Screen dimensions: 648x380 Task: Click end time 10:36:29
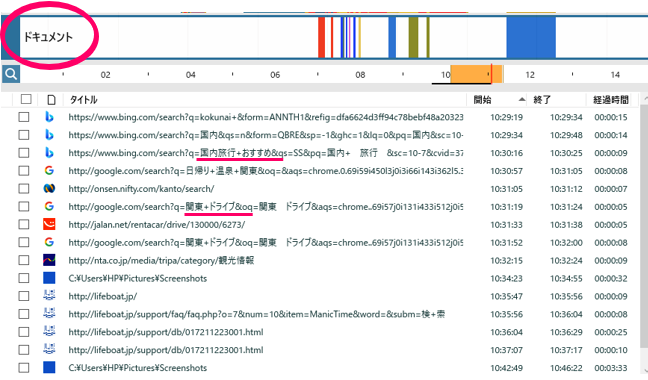[x=566, y=332]
